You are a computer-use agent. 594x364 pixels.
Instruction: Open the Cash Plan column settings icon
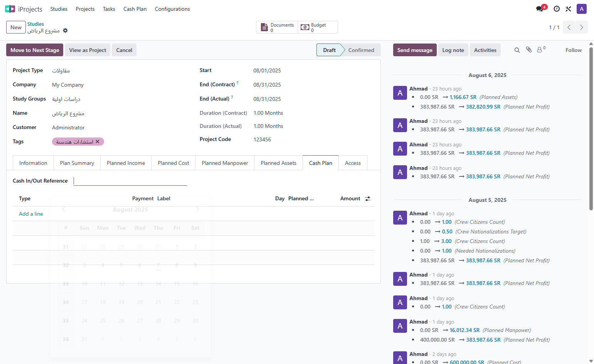[x=368, y=199]
